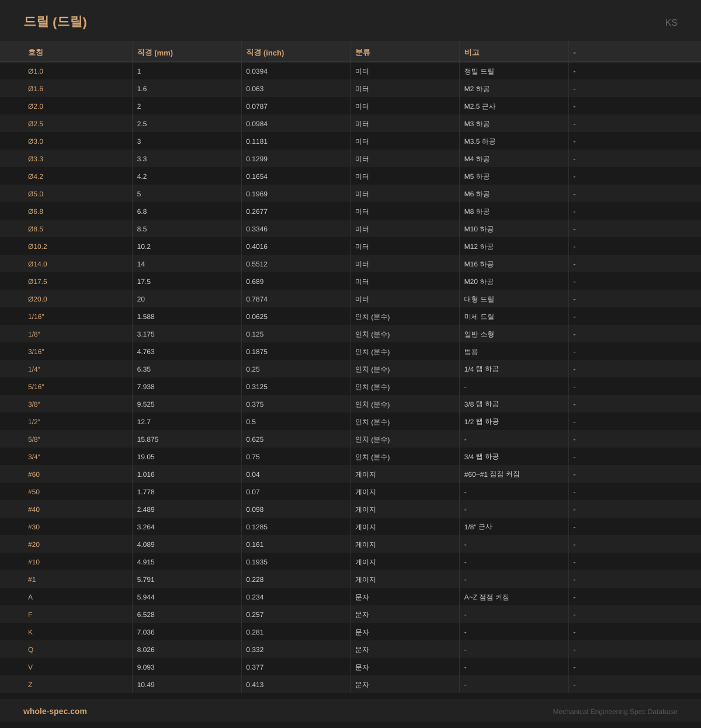
Task: Select the letter Z drill row
Action: click(30, 685)
